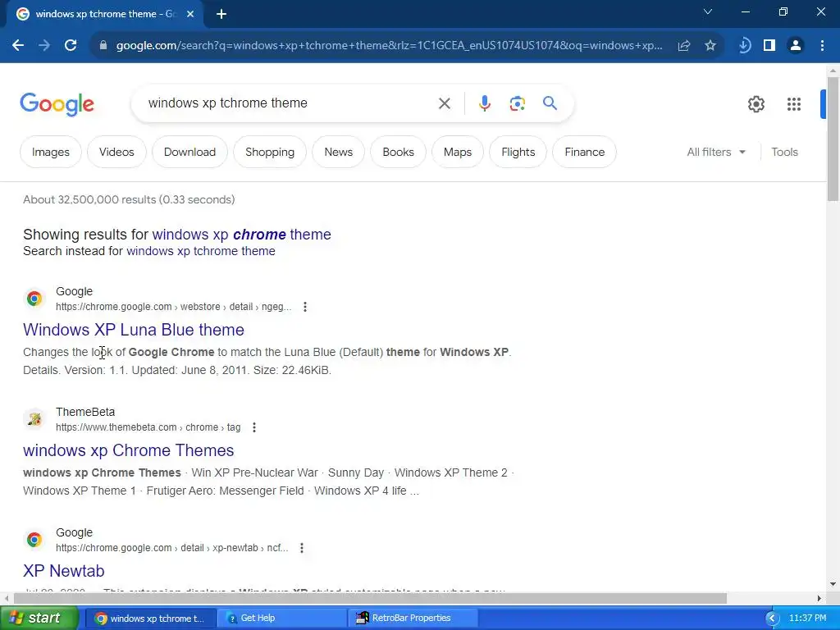Switch to Shopping results
840x630 pixels.
(270, 152)
